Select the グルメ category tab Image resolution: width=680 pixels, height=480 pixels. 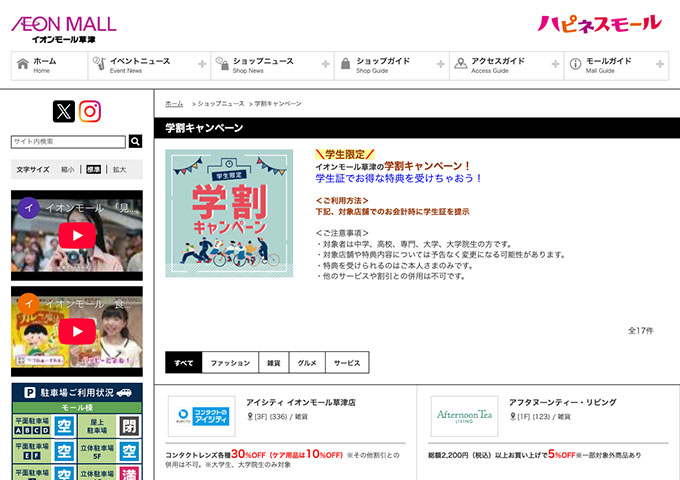point(307,363)
